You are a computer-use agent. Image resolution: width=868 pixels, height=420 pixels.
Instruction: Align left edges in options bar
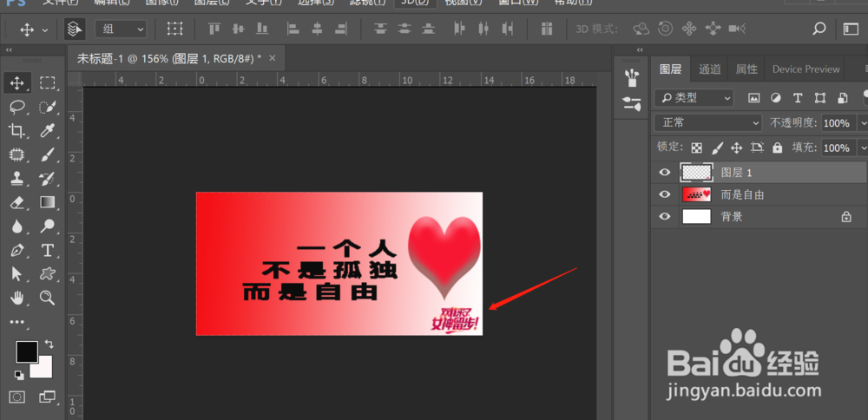293,29
